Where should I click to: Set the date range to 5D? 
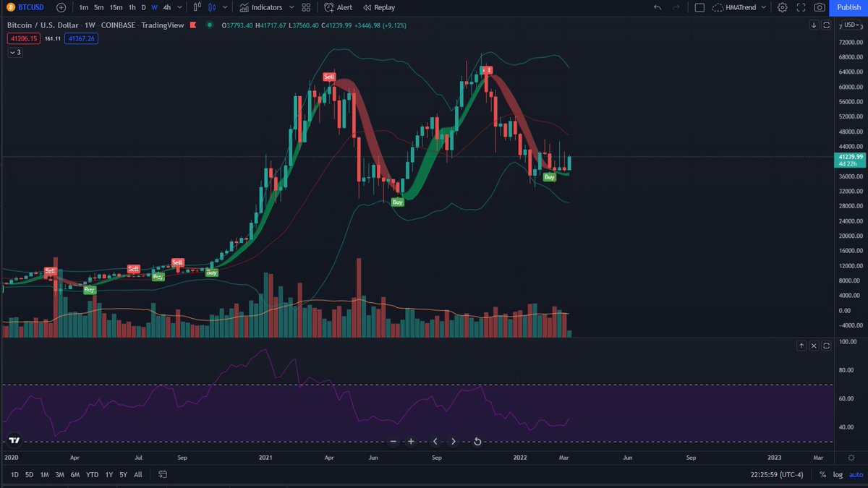pos(30,475)
